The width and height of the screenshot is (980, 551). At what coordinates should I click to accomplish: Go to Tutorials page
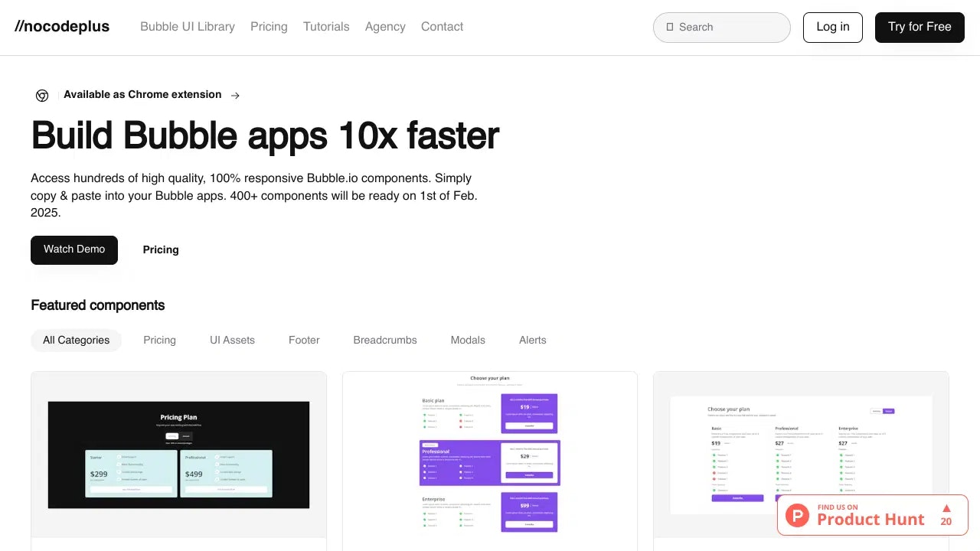pos(326,27)
